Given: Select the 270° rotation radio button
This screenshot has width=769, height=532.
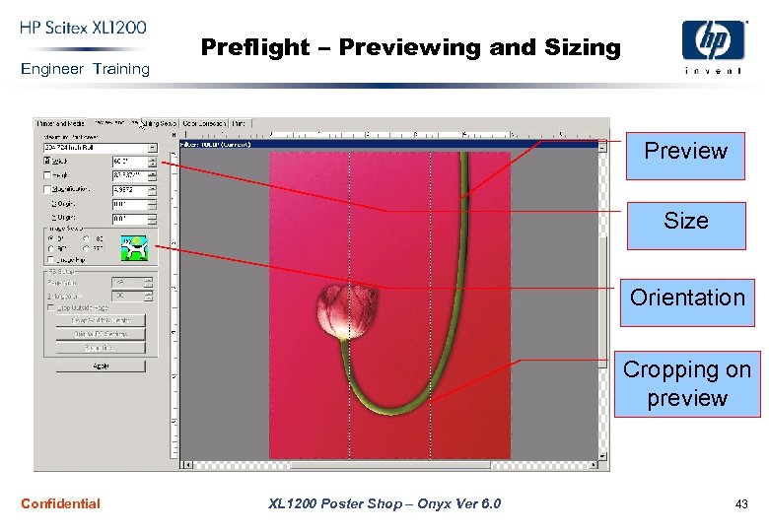Looking at the screenshot, I should [87, 249].
